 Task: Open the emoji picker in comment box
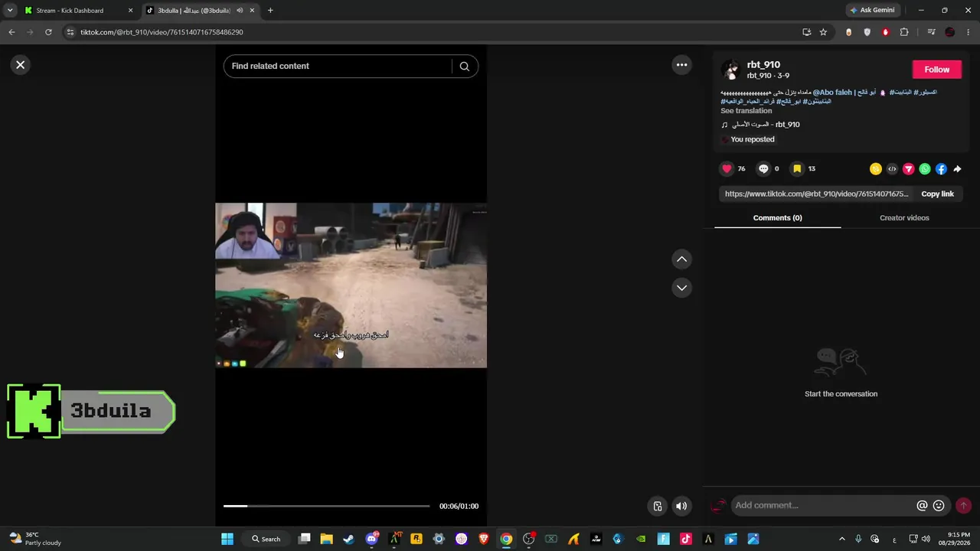pyautogui.click(x=939, y=506)
